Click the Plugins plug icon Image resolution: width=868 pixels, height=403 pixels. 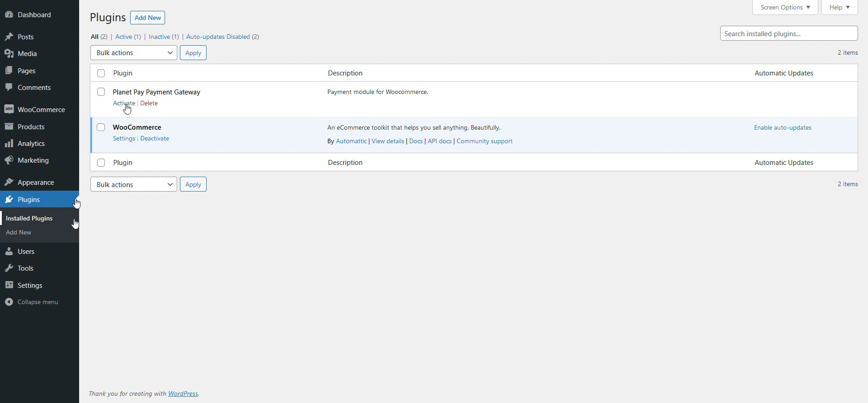tap(9, 199)
